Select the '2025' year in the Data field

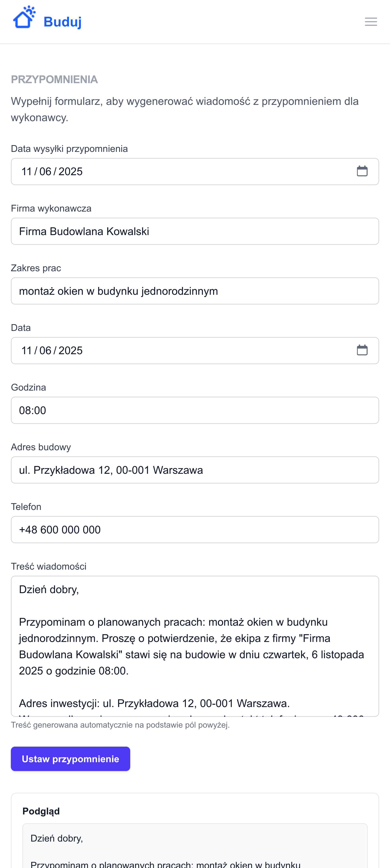tap(71, 350)
